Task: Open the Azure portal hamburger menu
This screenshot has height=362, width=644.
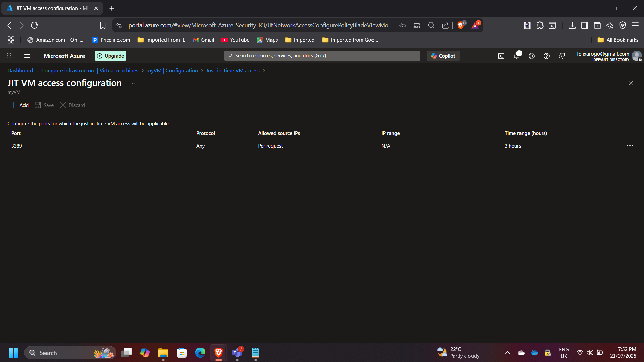Action: (27, 56)
